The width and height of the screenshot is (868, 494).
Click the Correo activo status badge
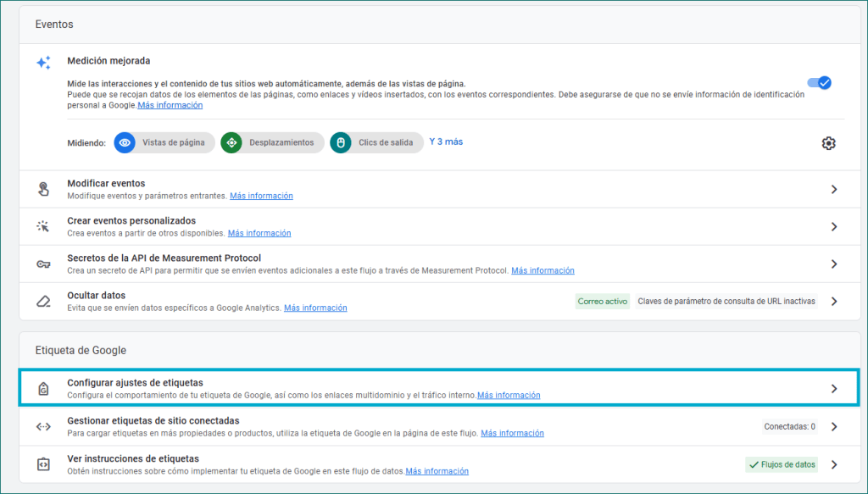[602, 301]
